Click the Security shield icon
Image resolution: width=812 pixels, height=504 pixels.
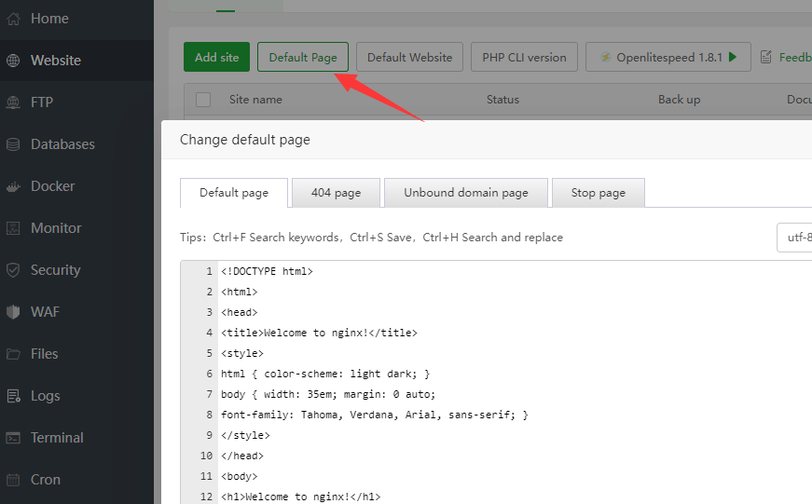pos(13,270)
